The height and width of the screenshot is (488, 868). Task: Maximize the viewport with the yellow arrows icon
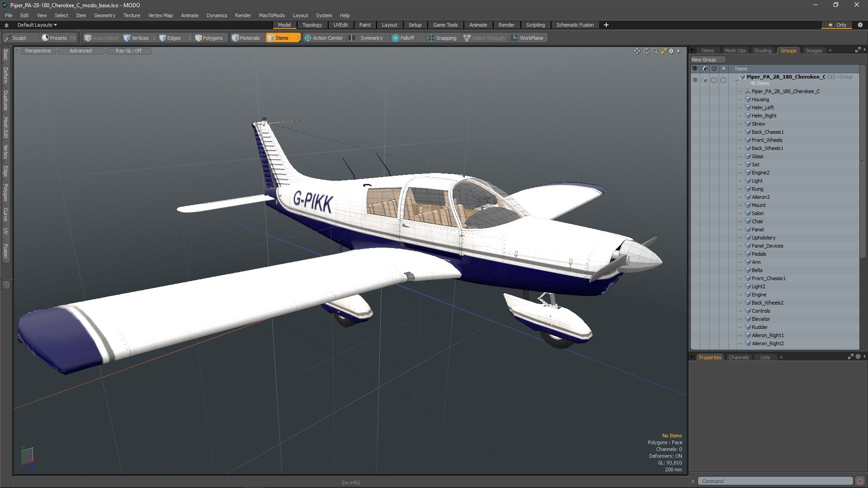pyautogui.click(x=664, y=51)
